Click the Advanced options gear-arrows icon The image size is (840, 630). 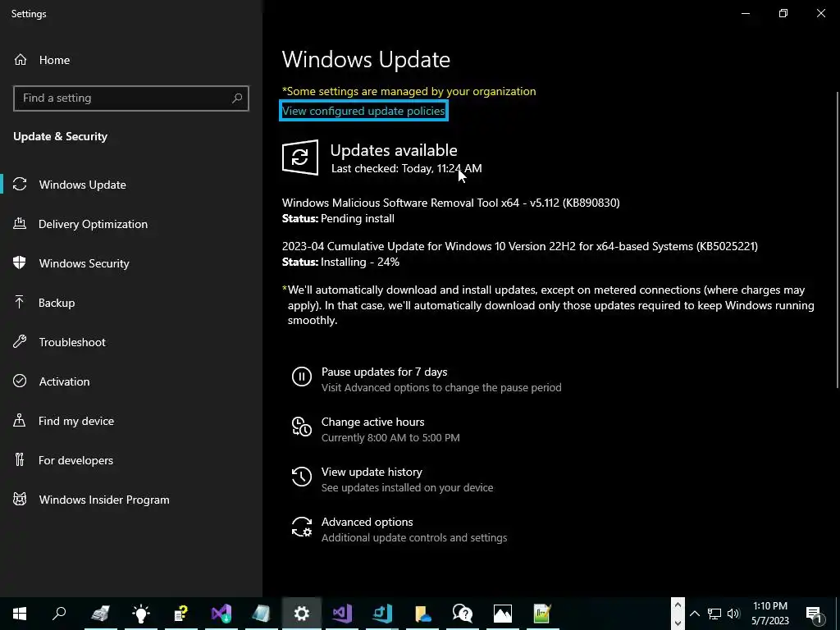tap(302, 527)
